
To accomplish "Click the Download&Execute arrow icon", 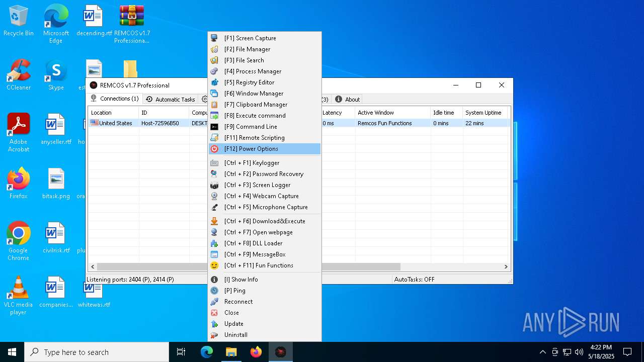I will [x=214, y=221].
